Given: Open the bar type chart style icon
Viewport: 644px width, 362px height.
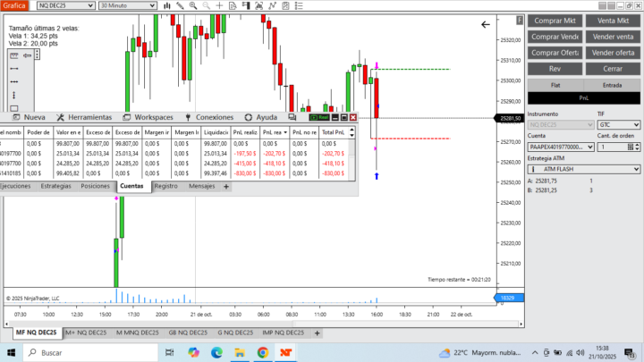Looking at the screenshot, I should 166,5.
